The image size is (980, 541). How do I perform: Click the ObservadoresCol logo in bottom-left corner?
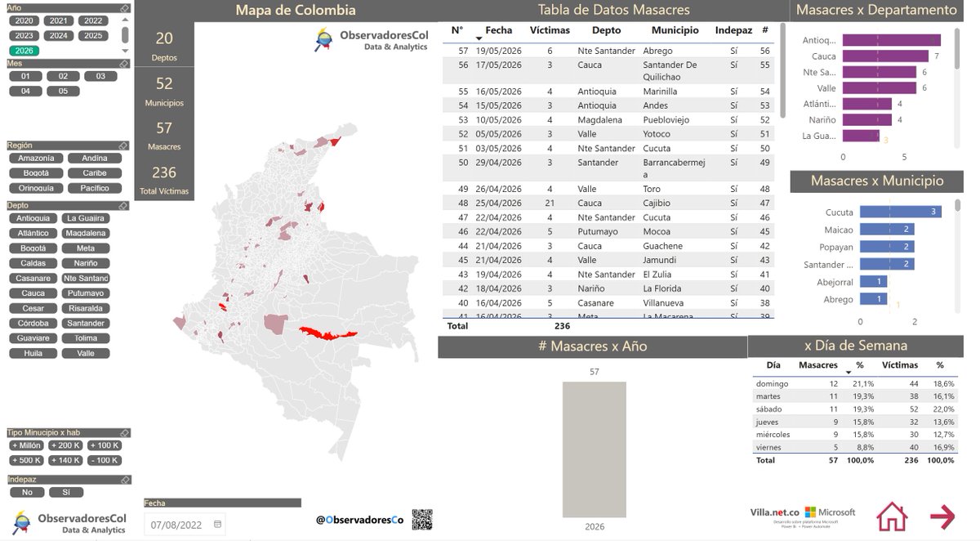coord(69,523)
